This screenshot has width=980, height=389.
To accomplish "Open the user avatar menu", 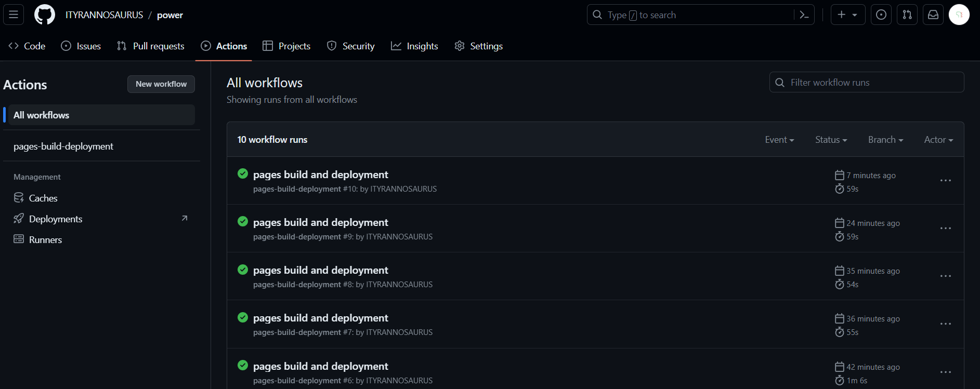I will tap(959, 15).
